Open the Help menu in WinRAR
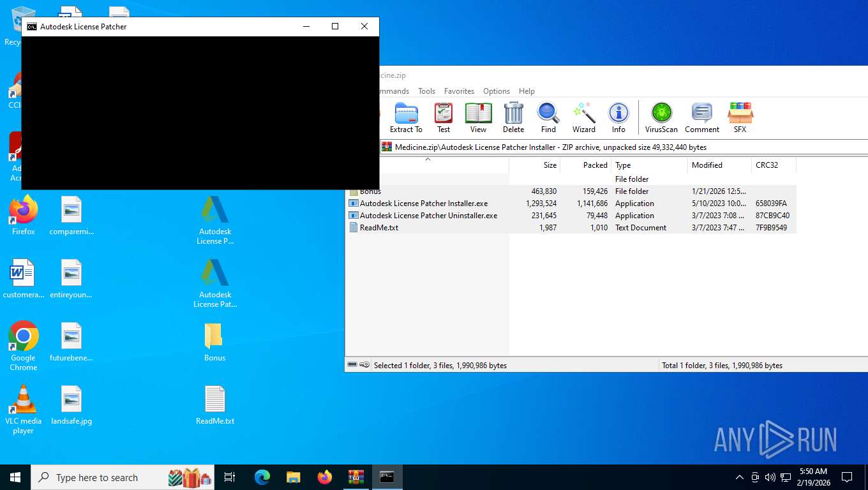 527,91
